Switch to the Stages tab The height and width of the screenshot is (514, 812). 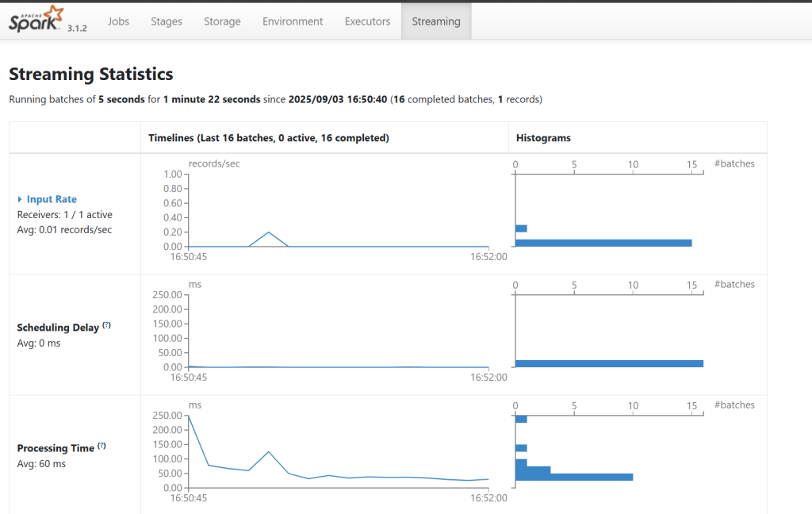point(167,21)
